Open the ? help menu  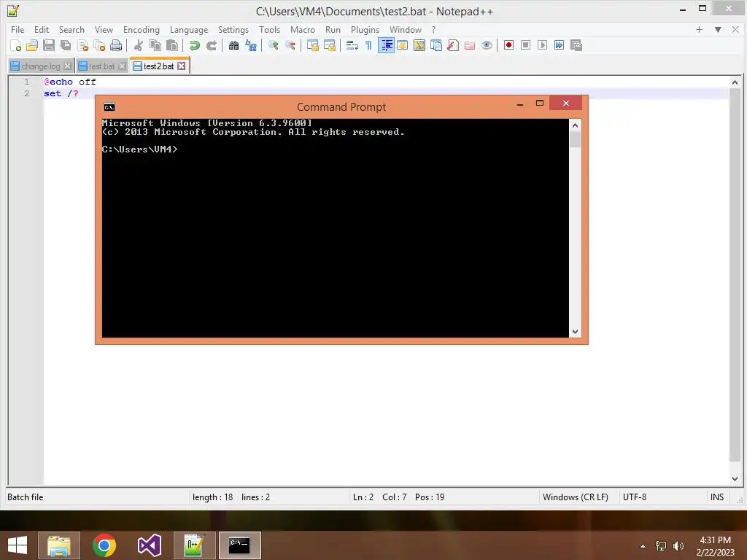click(x=433, y=29)
